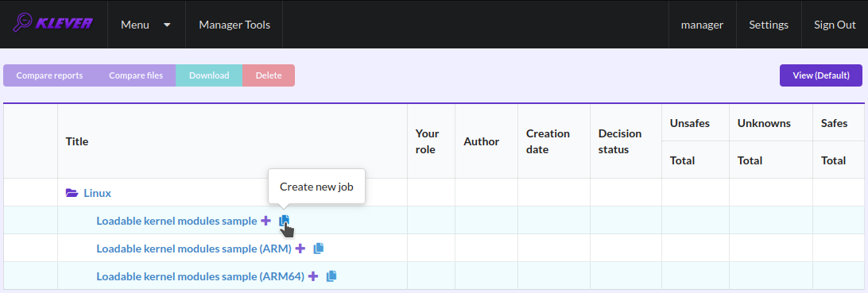Open the Linux preset link
Image resolution: width=868 pixels, height=293 pixels.
pyautogui.click(x=98, y=193)
